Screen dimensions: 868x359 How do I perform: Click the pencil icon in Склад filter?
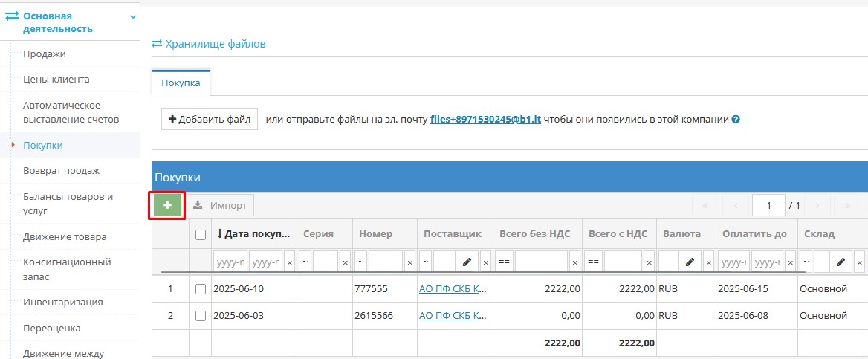[x=839, y=262]
